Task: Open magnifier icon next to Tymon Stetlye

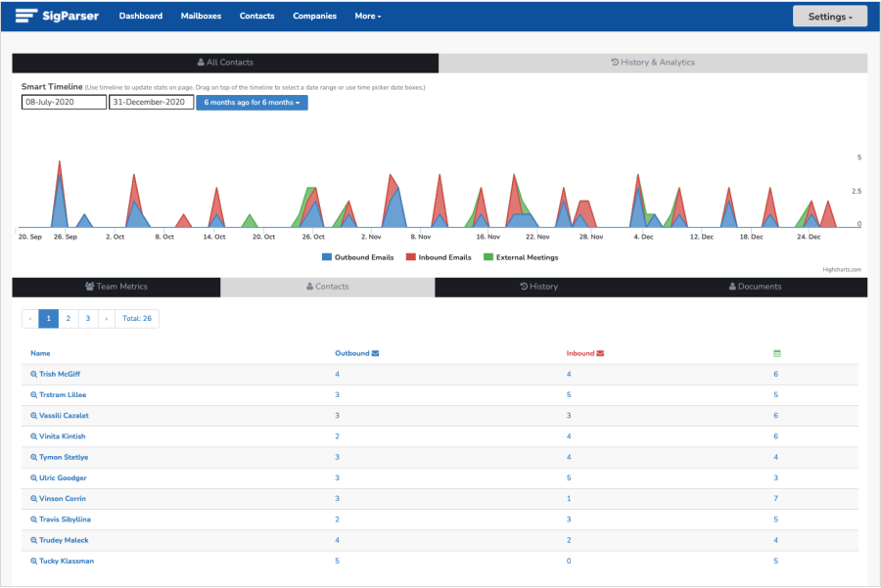Action: click(33, 457)
